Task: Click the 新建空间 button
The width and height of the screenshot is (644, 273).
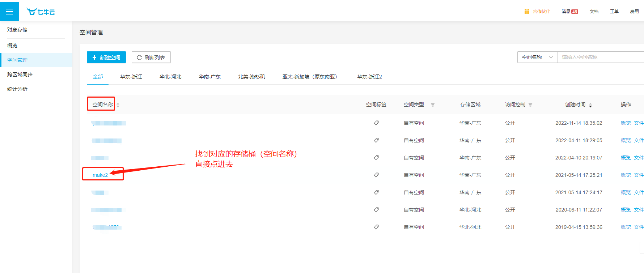Action: (106, 57)
